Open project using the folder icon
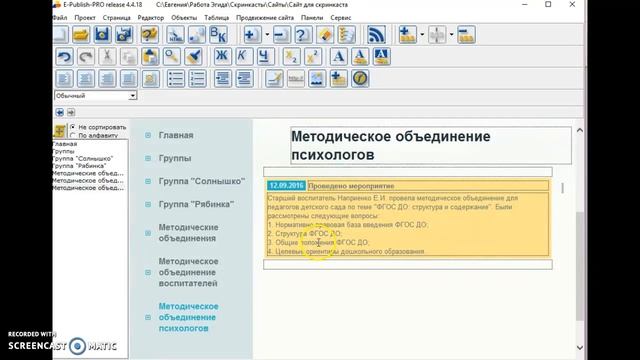The image size is (640, 360). click(x=81, y=35)
